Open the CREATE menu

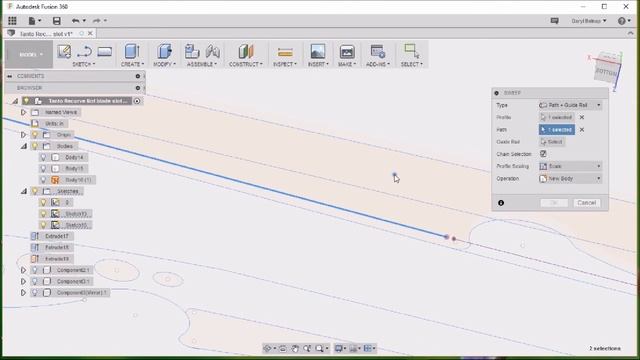[x=132, y=64]
